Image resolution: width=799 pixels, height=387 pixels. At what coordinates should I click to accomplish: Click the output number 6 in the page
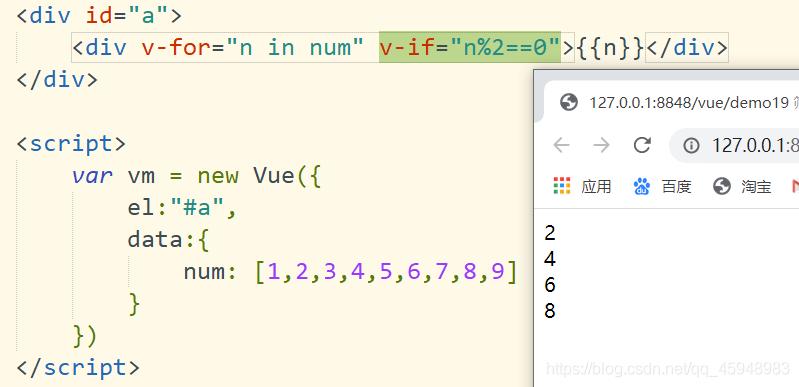(549, 285)
